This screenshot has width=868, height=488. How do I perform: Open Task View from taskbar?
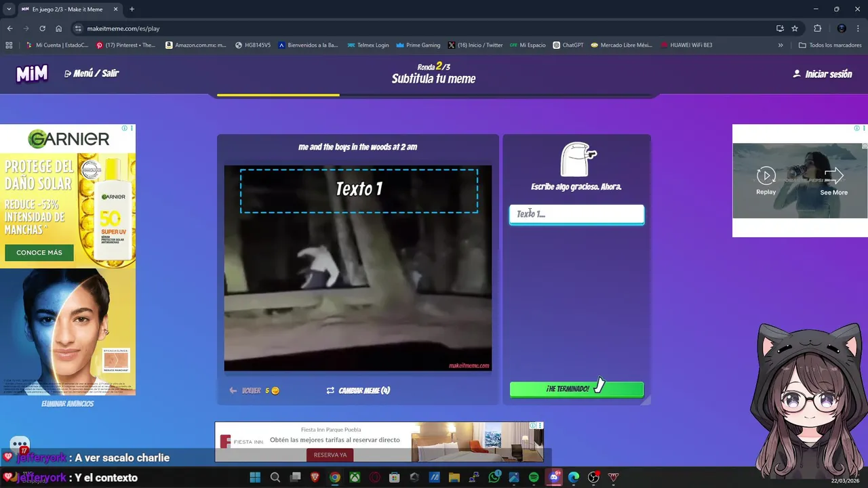tap(295, 477)
